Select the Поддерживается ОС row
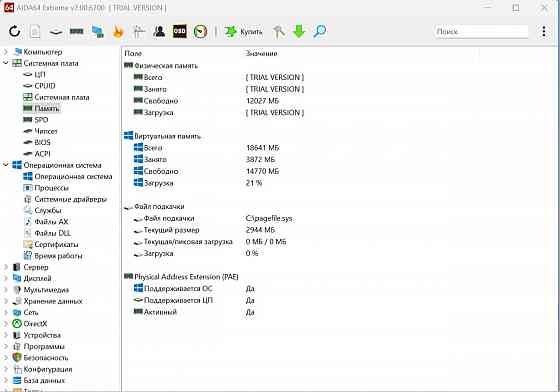The height and width of the screenshot is (392, 560). coord(194,289)
